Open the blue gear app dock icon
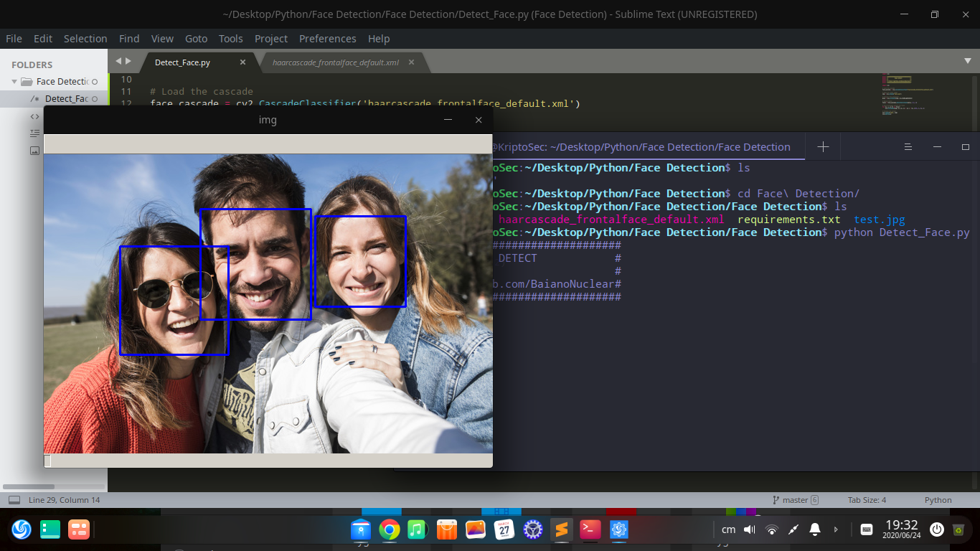This screenshot has height=551, width=980. click(x=619, y=529)
